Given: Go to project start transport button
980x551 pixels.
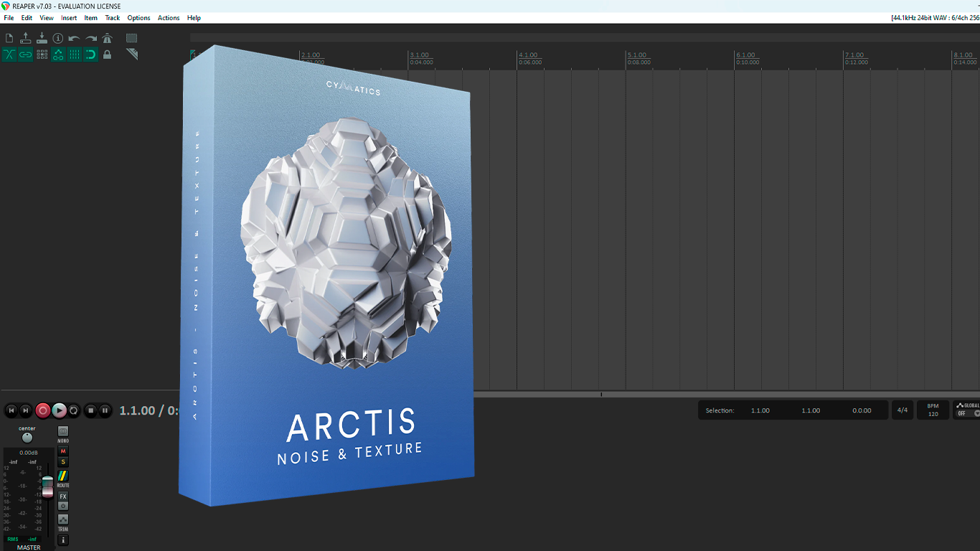Looking at the screenshot, I should (x=11, y=410).
